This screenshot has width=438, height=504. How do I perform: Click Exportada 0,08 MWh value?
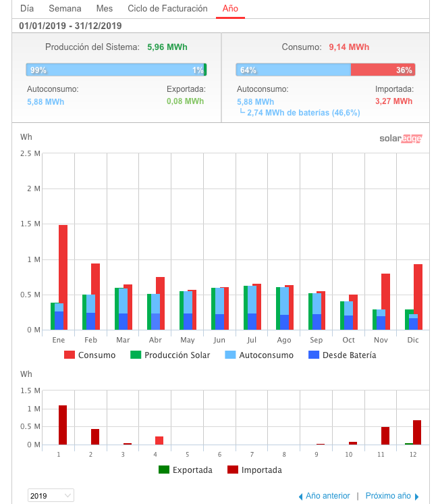(185, 101)
